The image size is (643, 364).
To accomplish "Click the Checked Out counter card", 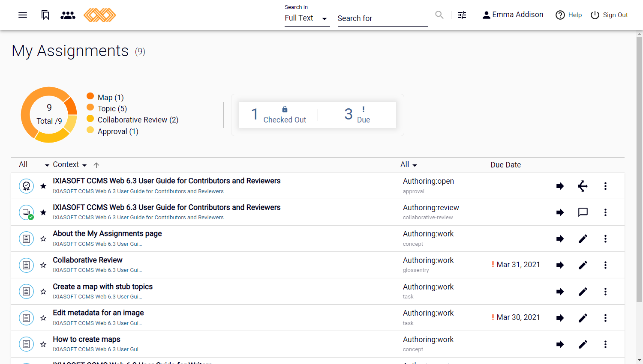I will pos(279,115).
